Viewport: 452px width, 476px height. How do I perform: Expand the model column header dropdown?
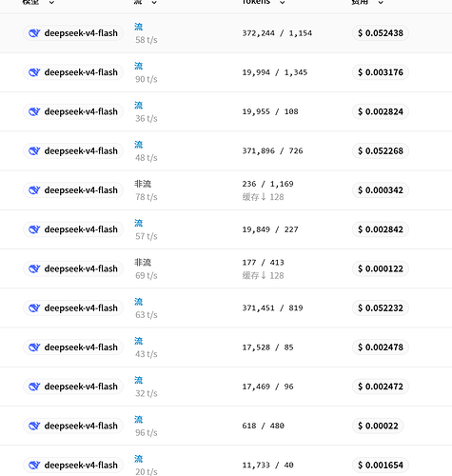[x=51, y=2]
